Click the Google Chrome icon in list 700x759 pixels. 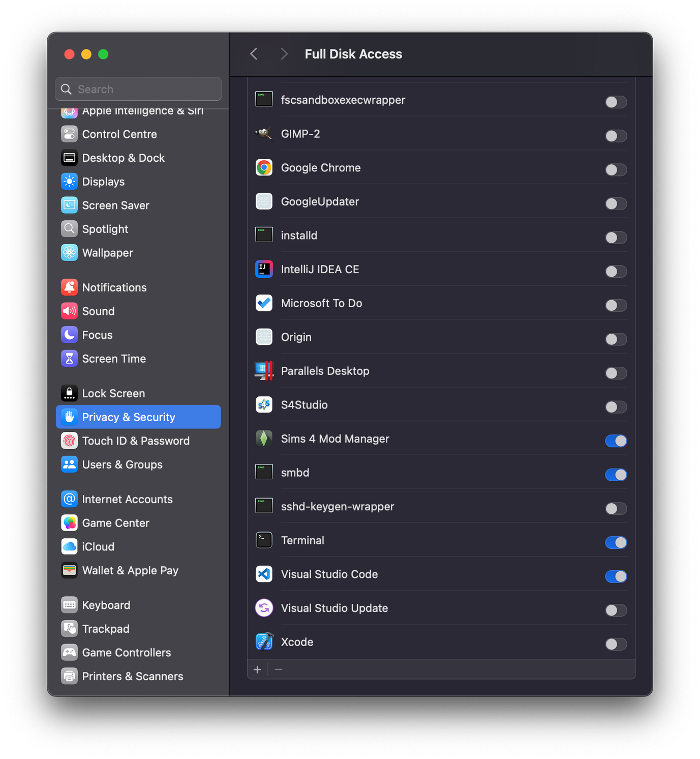point(264,167)
